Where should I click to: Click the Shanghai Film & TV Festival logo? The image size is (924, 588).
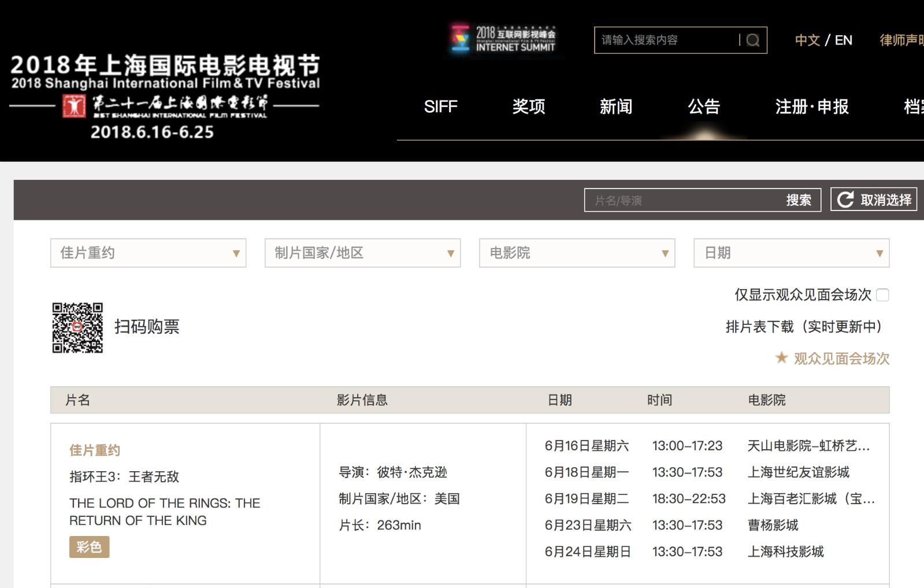[165, 97]
